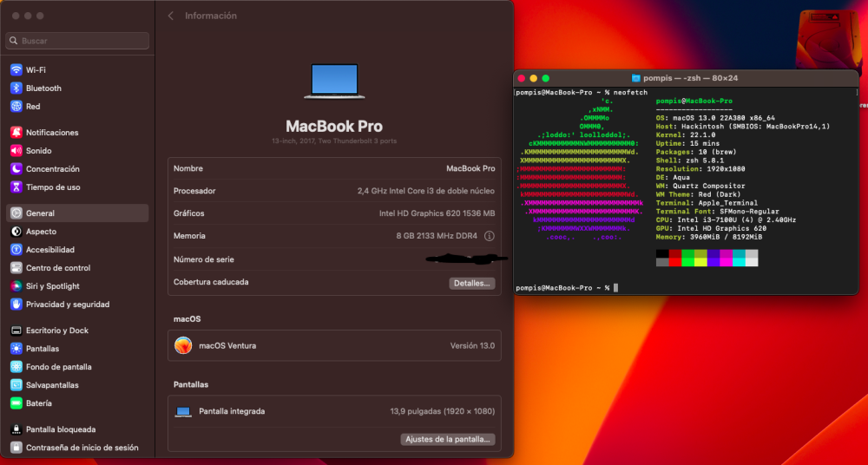Go back with the Información chevron
Image resolution: width=868 pixels, height=465 pixels.
tap(170, 16)
